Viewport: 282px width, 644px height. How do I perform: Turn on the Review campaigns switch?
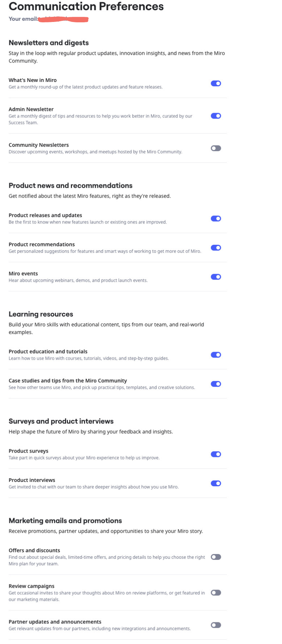pyautogui.click(x=216, y=592)
